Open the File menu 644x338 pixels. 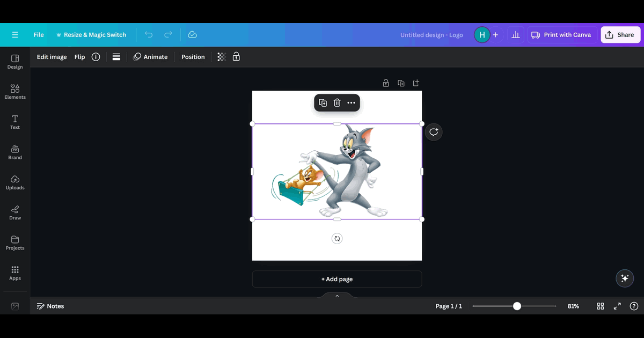click(x=39, y=35)
